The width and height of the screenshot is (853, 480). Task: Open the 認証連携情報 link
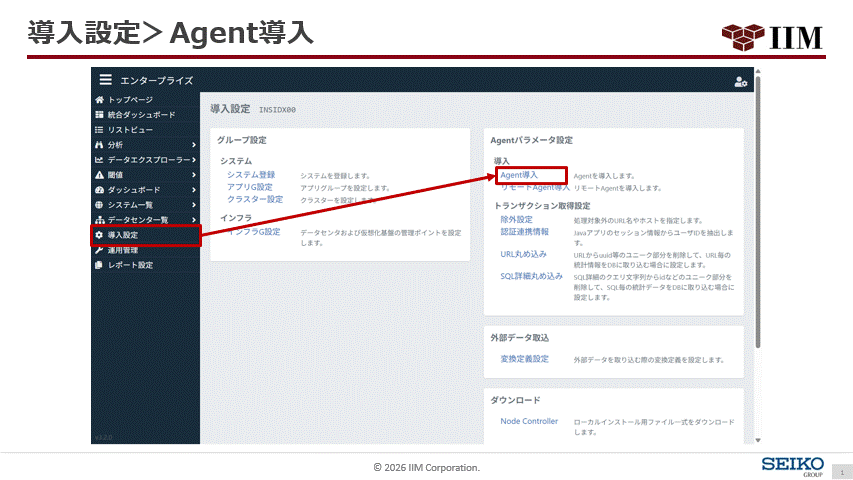pyautogui.click(x=524, y=232)
